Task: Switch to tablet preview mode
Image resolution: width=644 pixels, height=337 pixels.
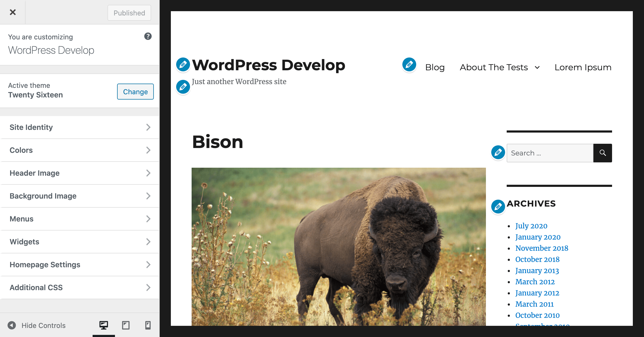Action: (x=126, y=325)
